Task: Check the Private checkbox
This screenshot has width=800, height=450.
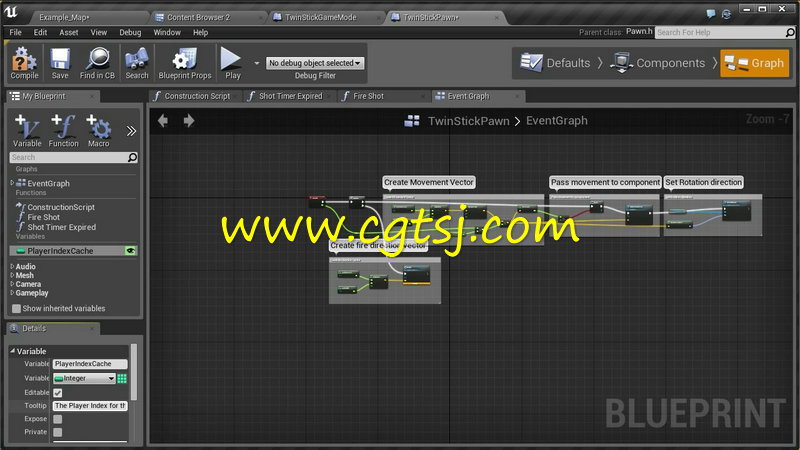Action: point(58,432)
